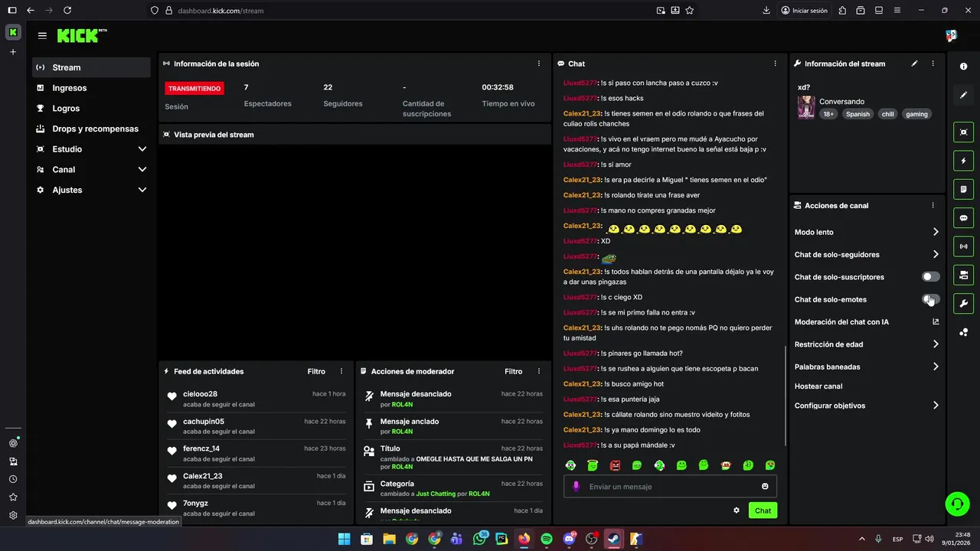Open Moderación del chat con IA external link
The image size is (980, 551).
click(x=936, y=322)
